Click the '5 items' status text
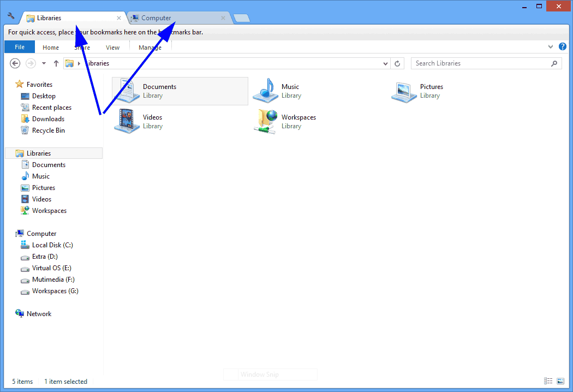573x392 pixels. [x=22, y=382]
